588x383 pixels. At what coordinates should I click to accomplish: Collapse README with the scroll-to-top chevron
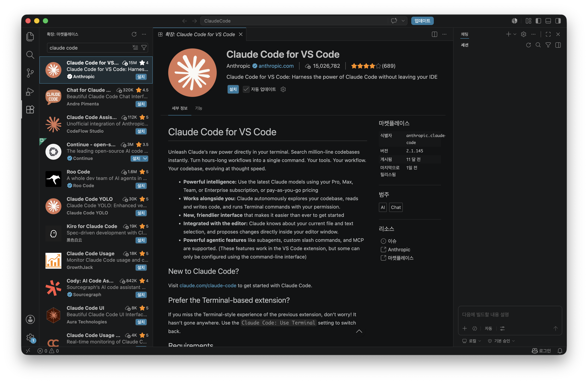(x=359, y=331)
